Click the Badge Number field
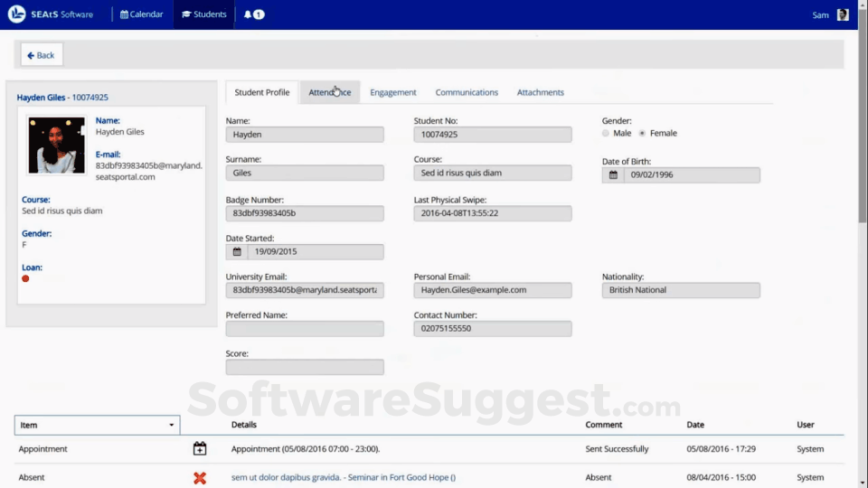The width and height of the screenshot is (868, 488). point(305,213)
